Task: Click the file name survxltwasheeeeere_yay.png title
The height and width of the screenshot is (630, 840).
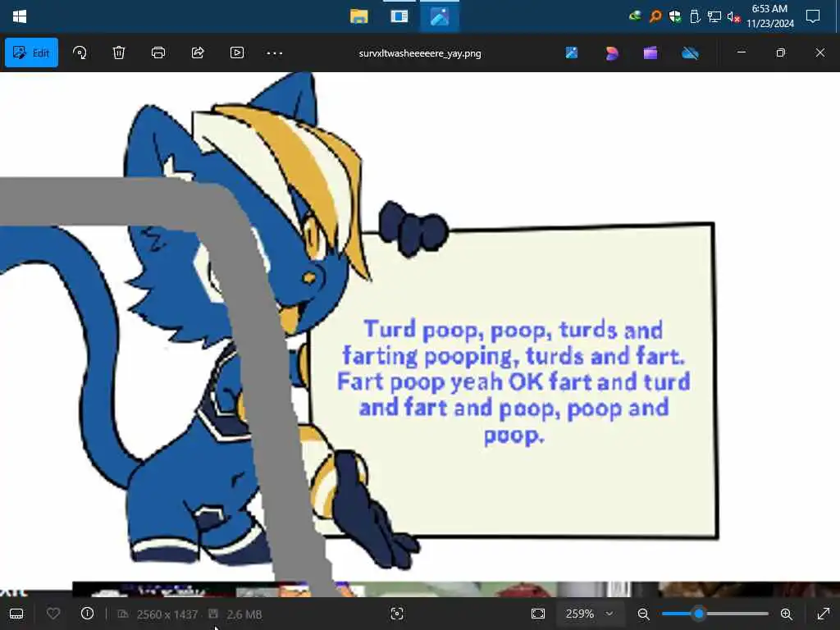Action: click(420, 53)
